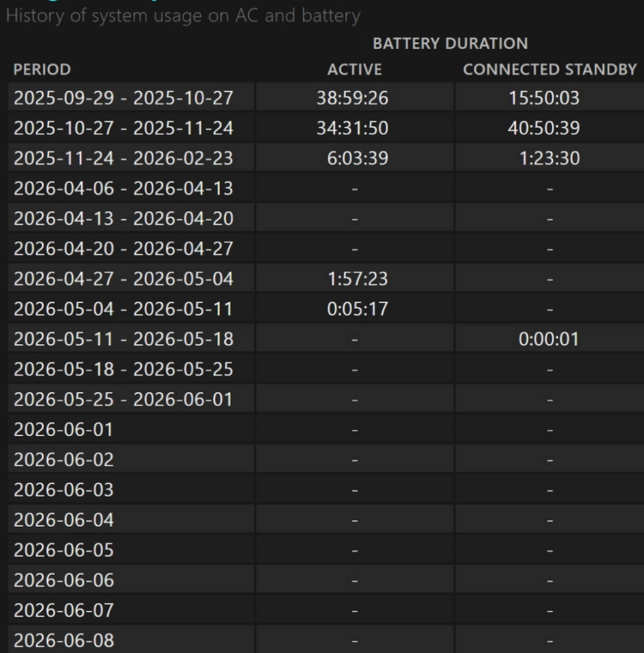Click active duration 38:59:26

point(353,98)
